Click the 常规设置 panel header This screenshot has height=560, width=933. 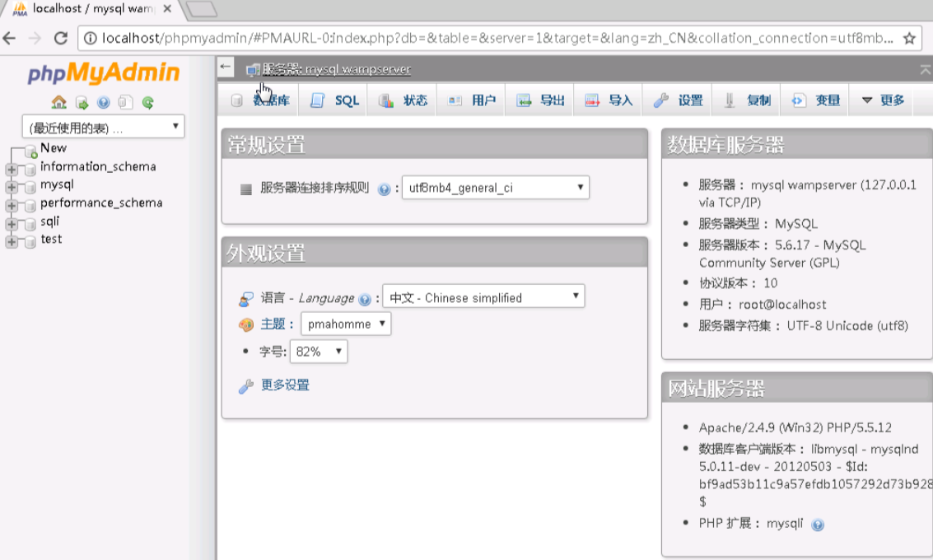coord(434,144)
